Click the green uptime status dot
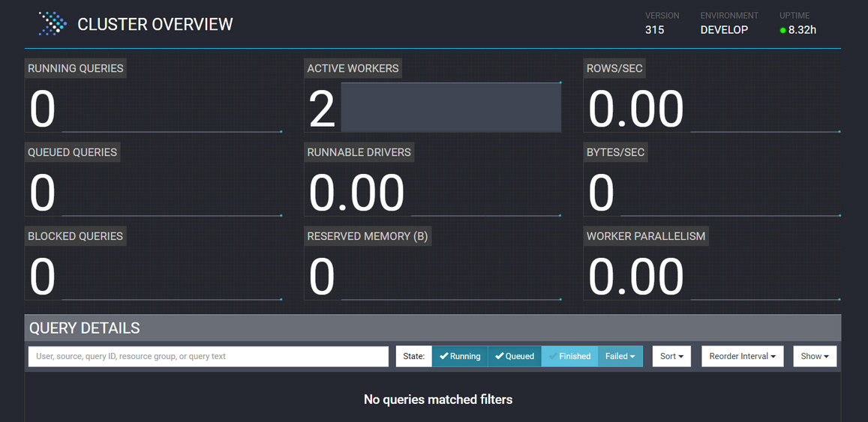The image size is (868, 422). [782, 31]
